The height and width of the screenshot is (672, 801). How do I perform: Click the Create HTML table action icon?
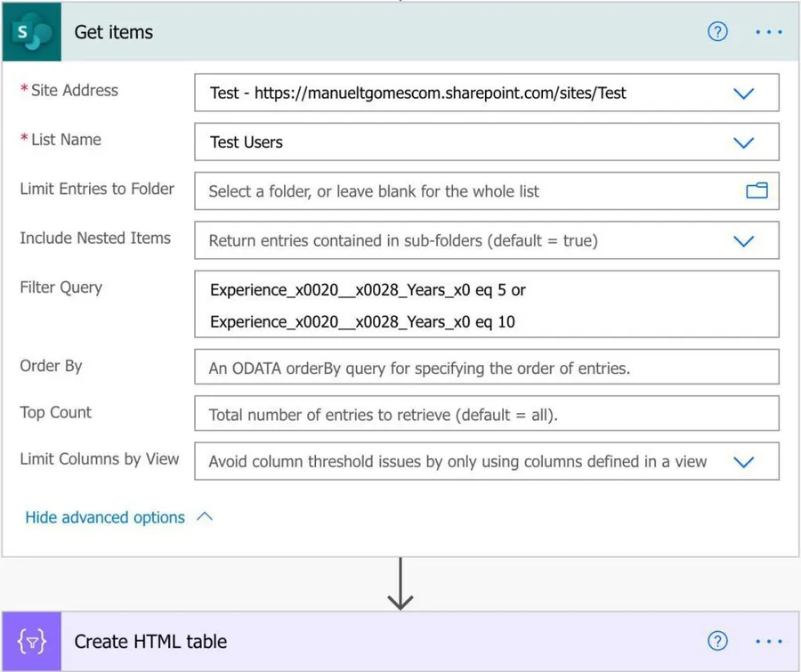[x=31, y=642]
